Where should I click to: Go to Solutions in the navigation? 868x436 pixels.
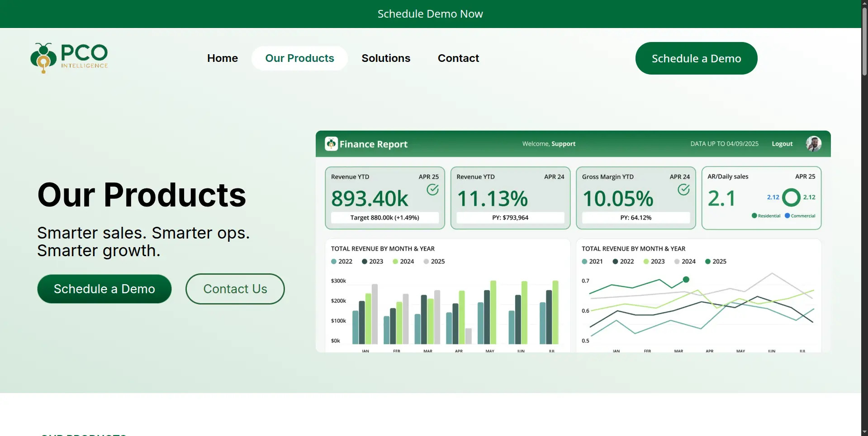pyautogui.click(x=386, y=58)
